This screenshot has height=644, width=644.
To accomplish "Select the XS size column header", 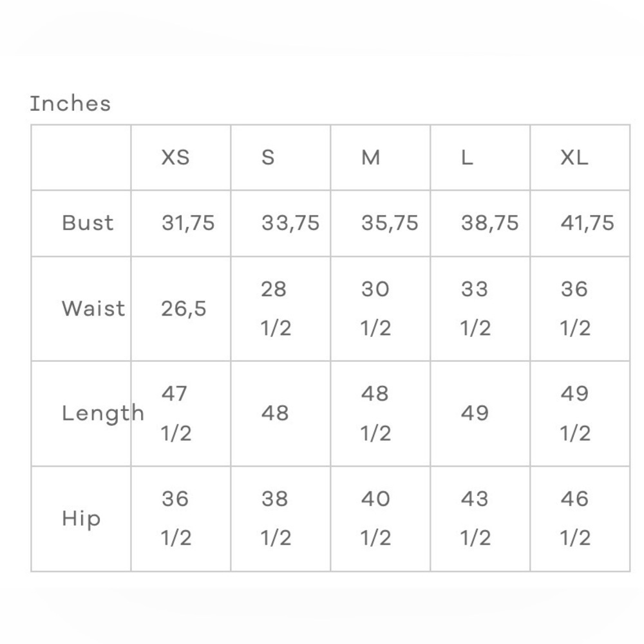I will 175,157.
